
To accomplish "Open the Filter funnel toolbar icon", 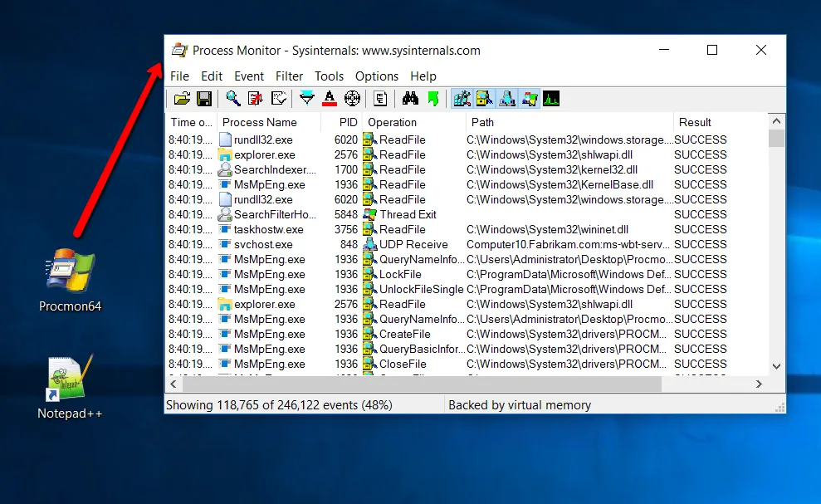I will coord(307,99).
